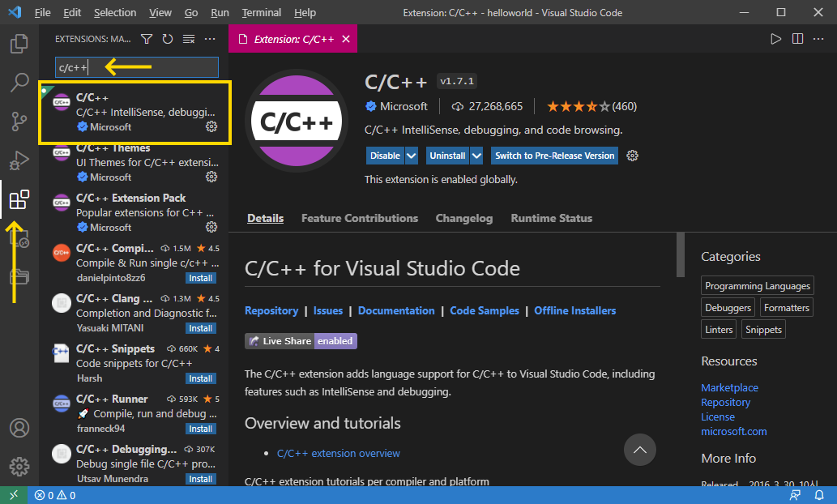Open the Accounts icon in activity bar

click(x=19, y=428)
